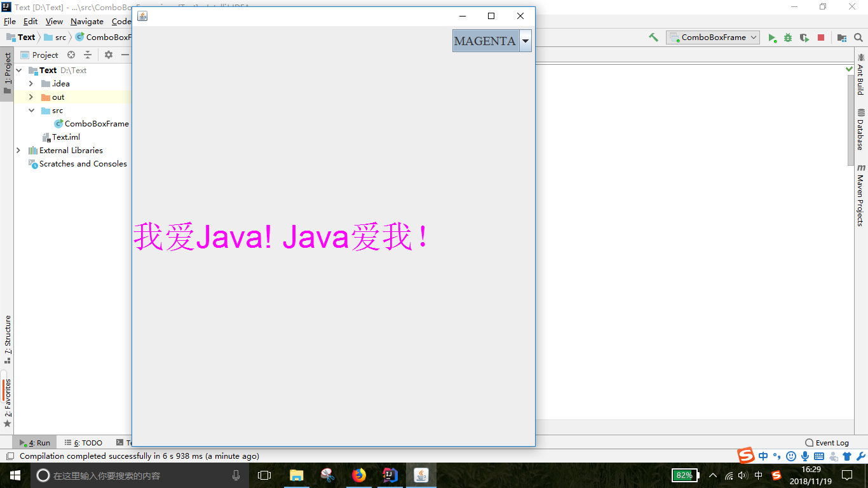Stop the running application
Screen dimensions: 868x488
821,37
